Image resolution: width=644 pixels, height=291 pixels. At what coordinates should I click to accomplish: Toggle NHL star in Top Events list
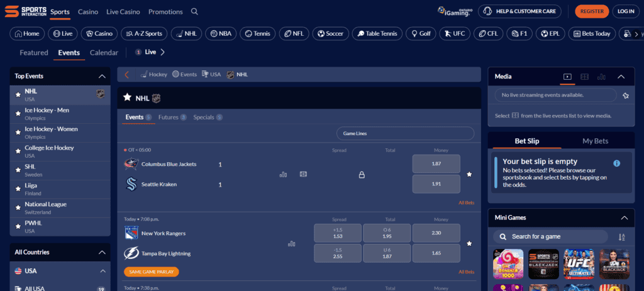tap(18, 95)
